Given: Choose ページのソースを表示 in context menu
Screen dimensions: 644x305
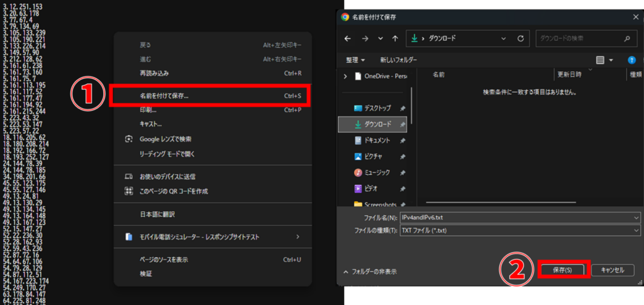Looking at the screenshot, I should click(213, 260).
